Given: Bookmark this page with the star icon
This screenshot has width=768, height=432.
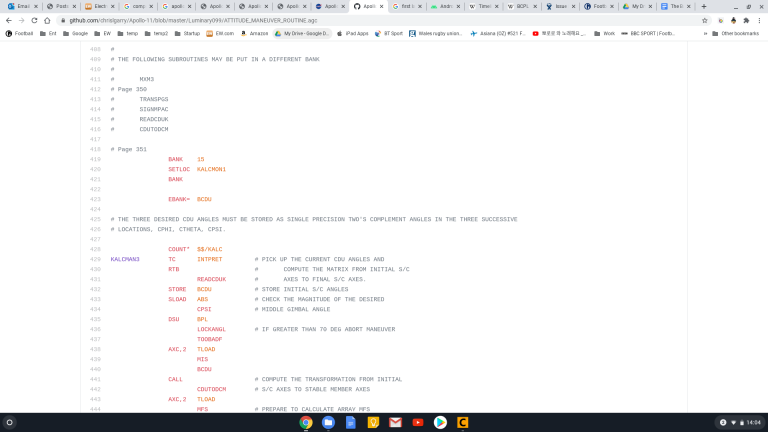Looking at the screenshot, I should tap(704, 20).
